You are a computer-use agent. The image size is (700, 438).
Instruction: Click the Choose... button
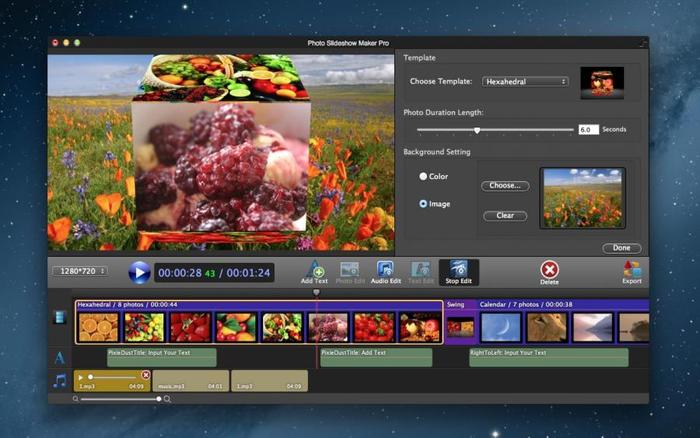point(504,186)
